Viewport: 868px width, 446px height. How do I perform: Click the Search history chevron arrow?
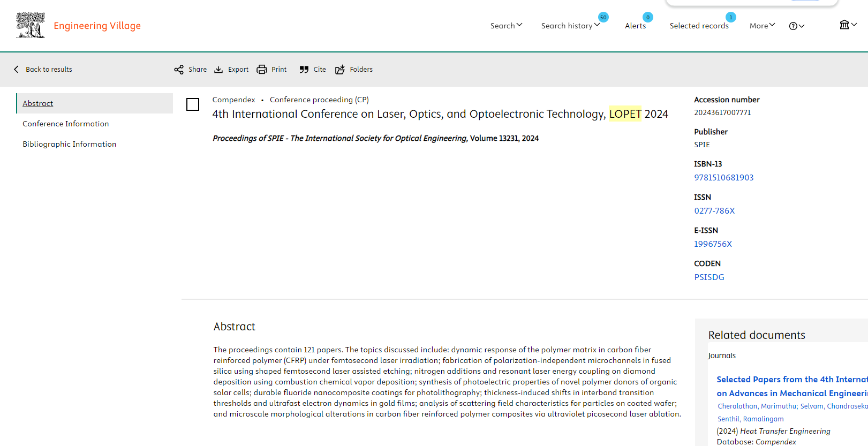(597, 25)
